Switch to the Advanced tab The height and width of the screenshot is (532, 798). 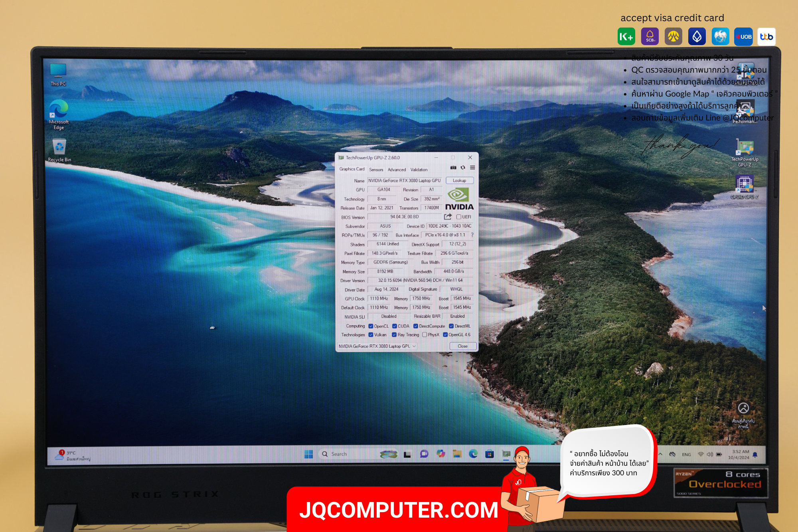tap(397, 170)
